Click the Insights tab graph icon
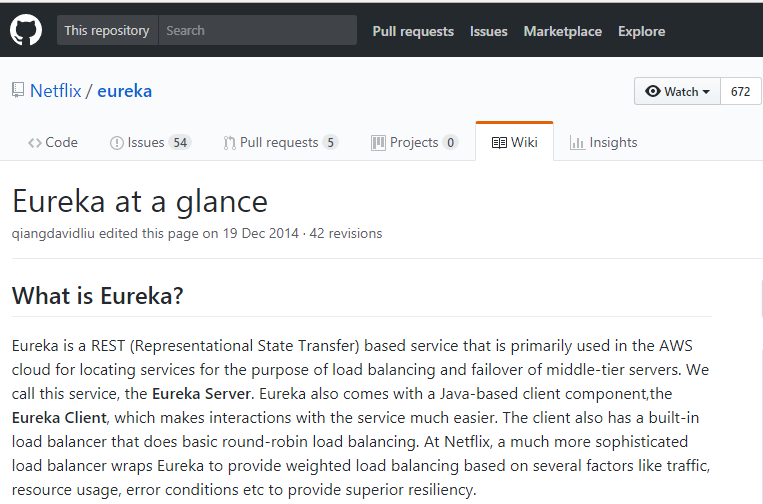Screen dimensions: 763x504 tap(577, 143)
